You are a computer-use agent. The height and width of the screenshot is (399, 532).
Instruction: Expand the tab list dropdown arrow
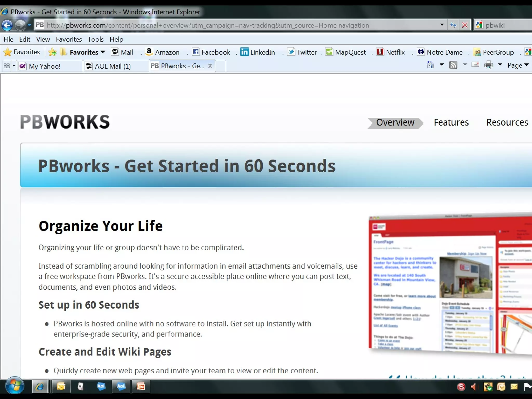(14, 66)
